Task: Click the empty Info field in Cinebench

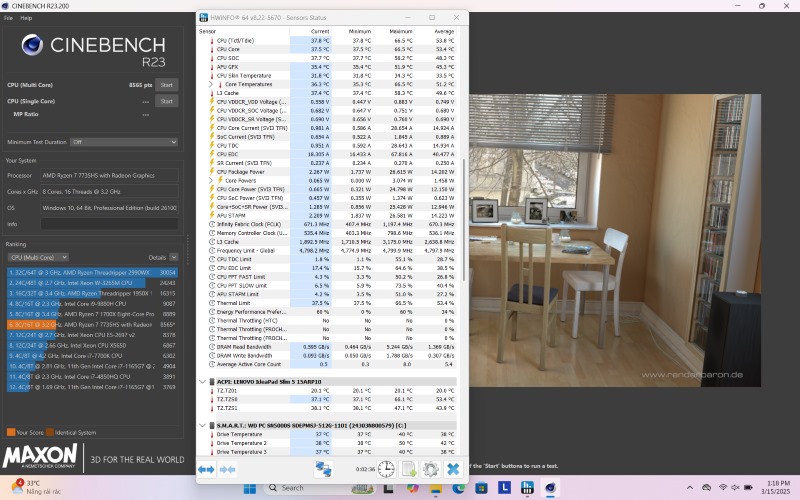Action: click(x=110, y=224)
